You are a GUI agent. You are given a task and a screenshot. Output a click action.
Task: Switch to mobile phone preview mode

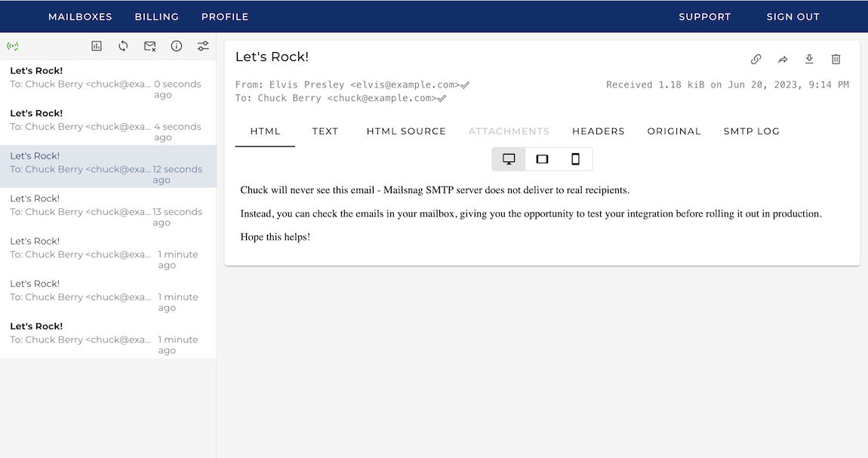click(576, 159)
